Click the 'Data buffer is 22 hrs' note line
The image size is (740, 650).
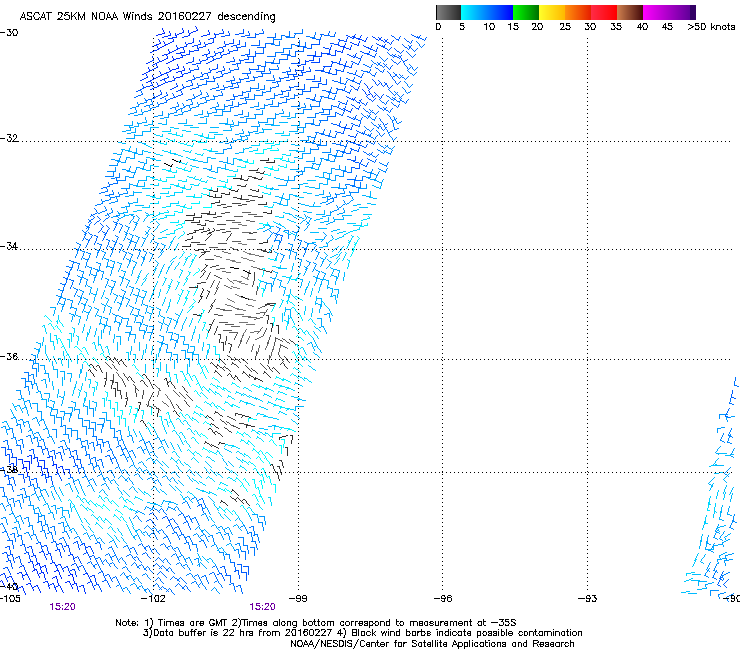[362, 633]
